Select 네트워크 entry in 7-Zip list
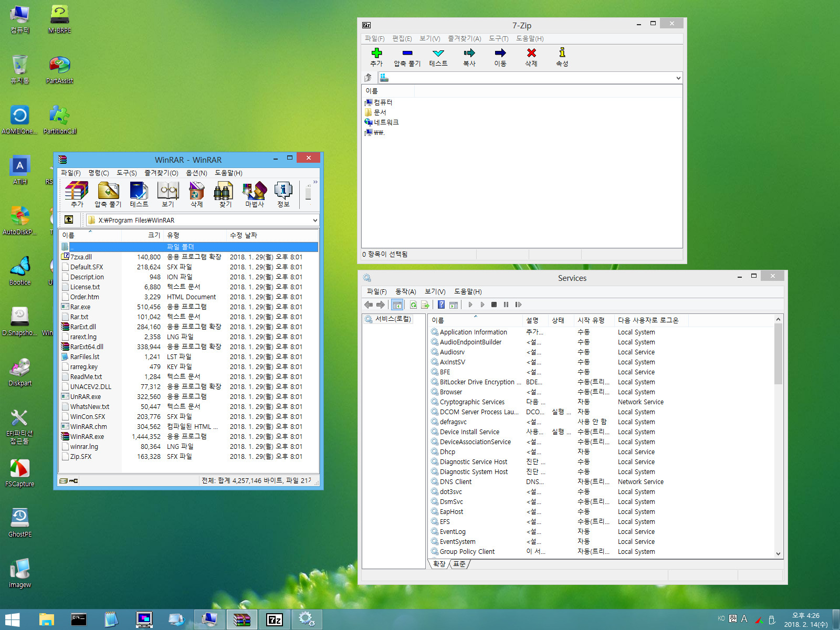 (382, 122)
